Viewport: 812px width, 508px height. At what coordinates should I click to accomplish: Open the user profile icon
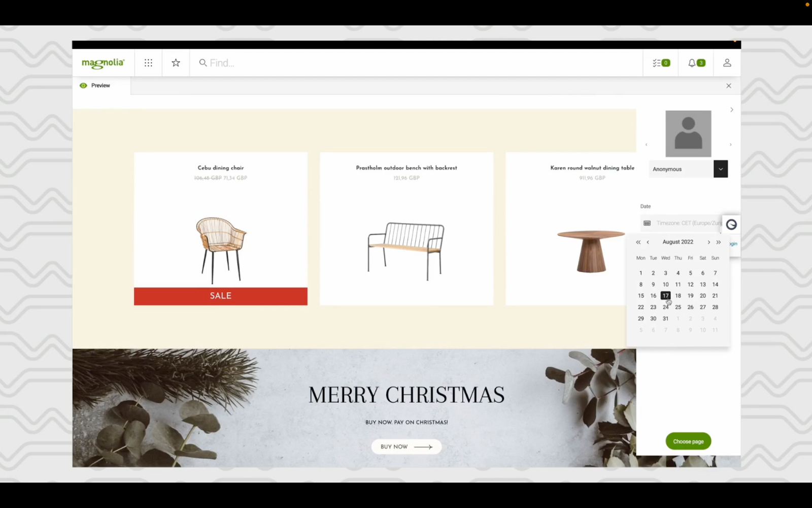click(727, 63)
